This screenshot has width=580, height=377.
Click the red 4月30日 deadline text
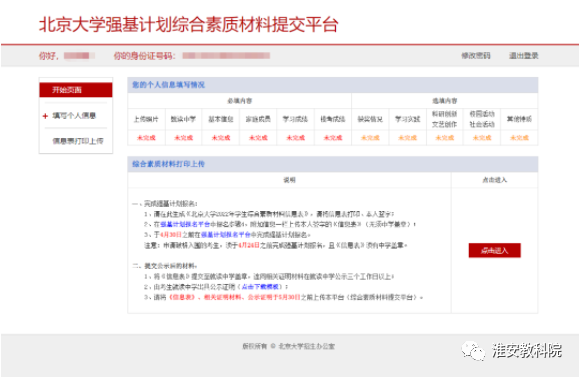[x=171, y=235]
